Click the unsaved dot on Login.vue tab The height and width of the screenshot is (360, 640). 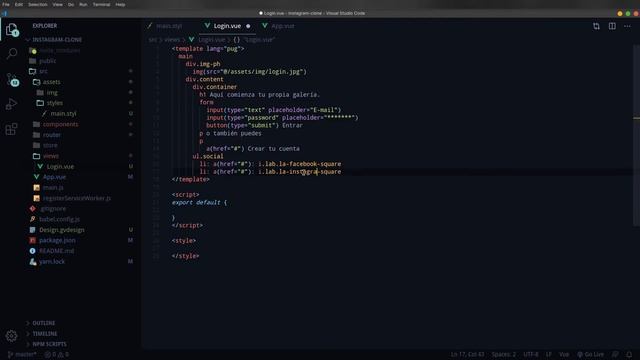248,26
